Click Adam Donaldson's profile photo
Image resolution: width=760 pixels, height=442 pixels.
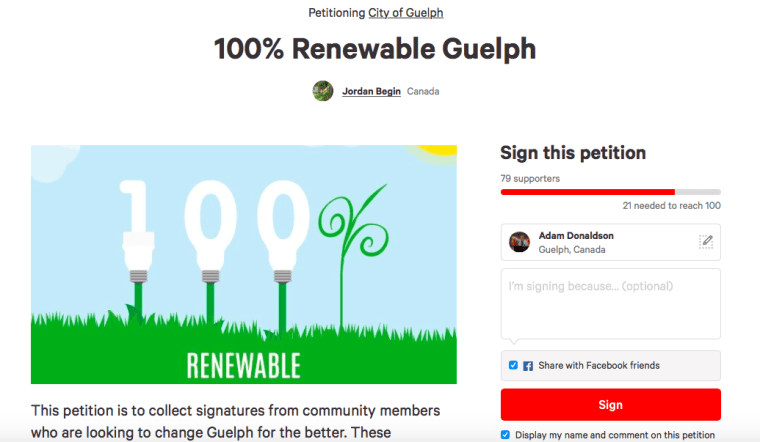tap(519, 242)
